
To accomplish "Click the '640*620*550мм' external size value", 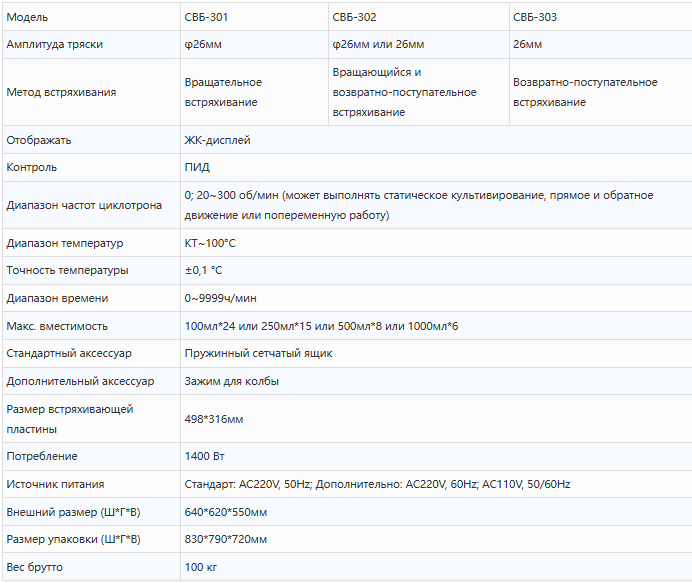I will point(226,512).
